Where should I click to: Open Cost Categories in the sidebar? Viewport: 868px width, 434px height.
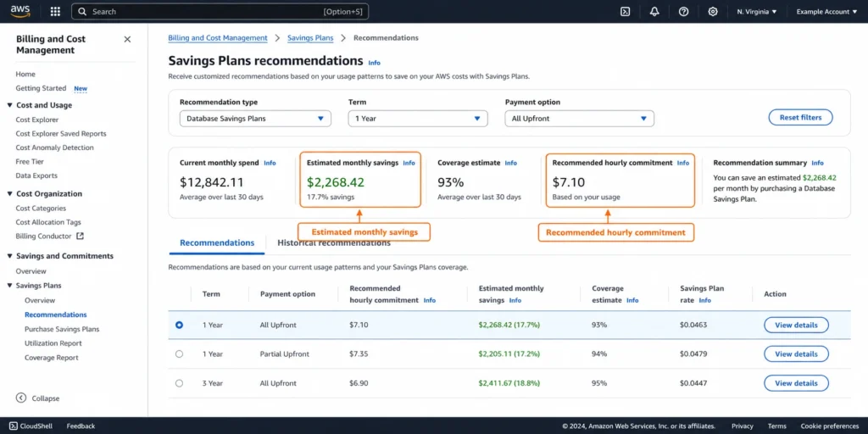coord(41,209)
